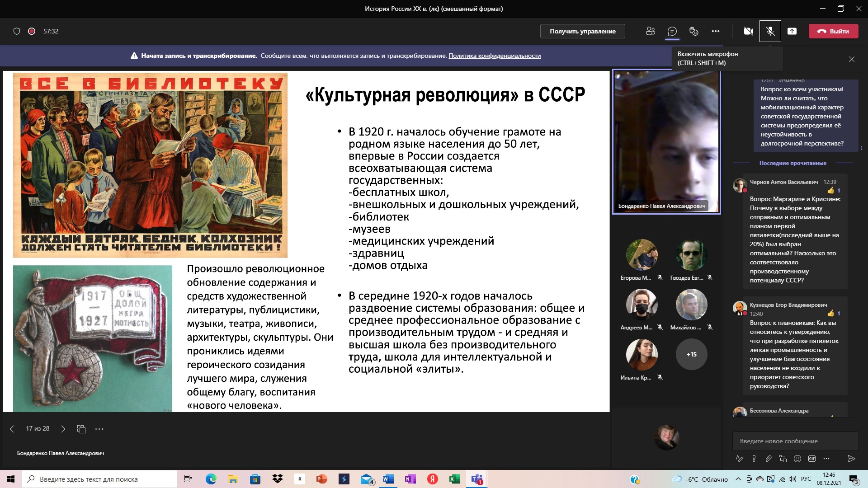Viewport: 868px width, 488px height.
Task: Open the reactions and raise hand icon
Action: [693, 31]
